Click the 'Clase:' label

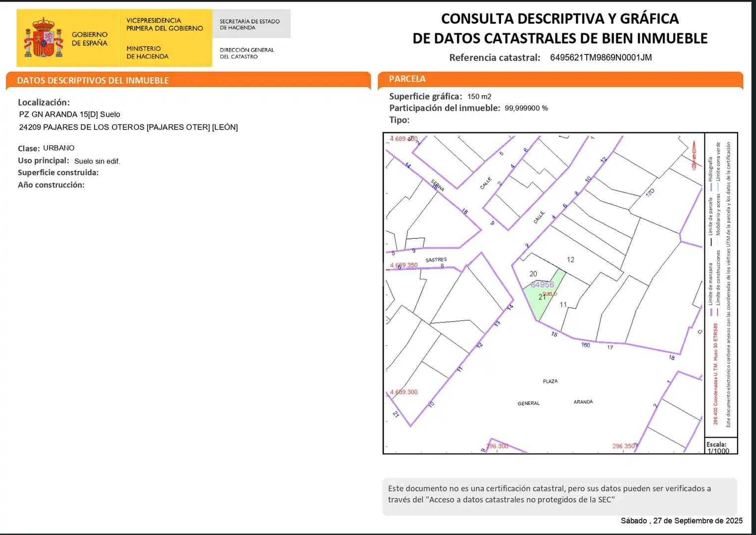pos(29,149)
